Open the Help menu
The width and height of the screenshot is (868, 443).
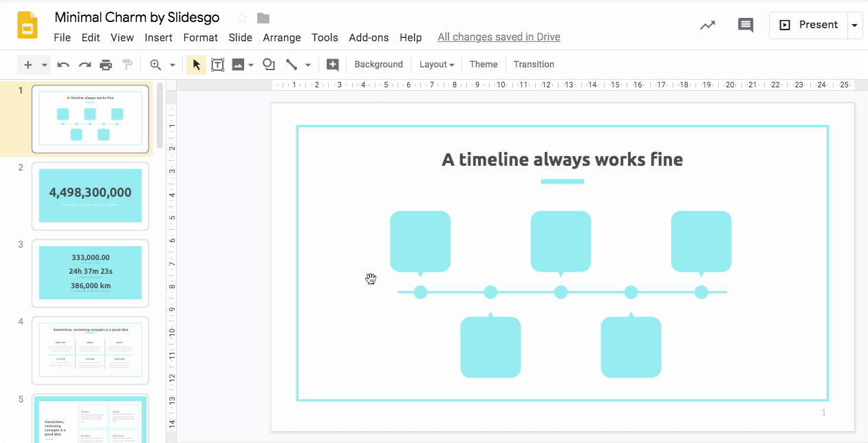tap(411, 38)
